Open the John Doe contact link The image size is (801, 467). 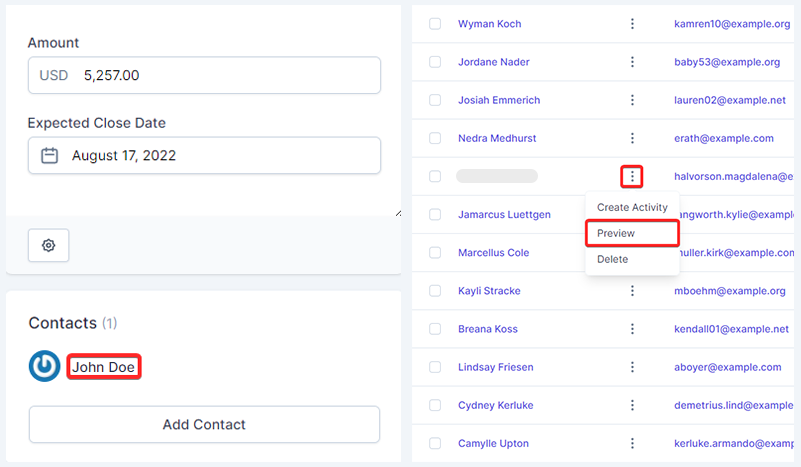(x=103, y=367)
